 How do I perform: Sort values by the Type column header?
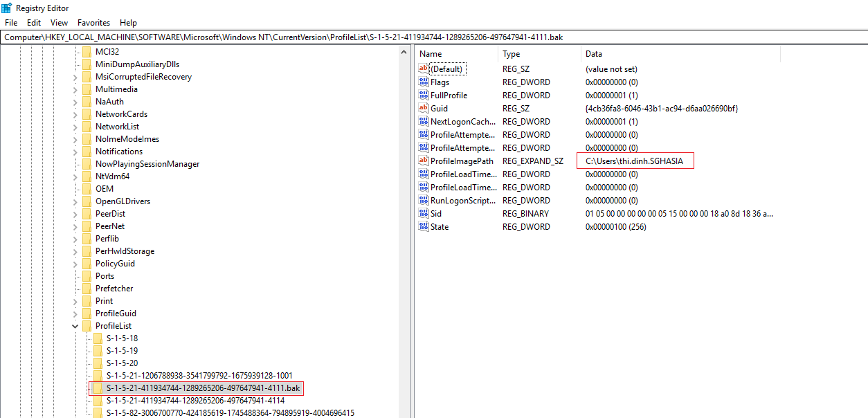[540, 54]
